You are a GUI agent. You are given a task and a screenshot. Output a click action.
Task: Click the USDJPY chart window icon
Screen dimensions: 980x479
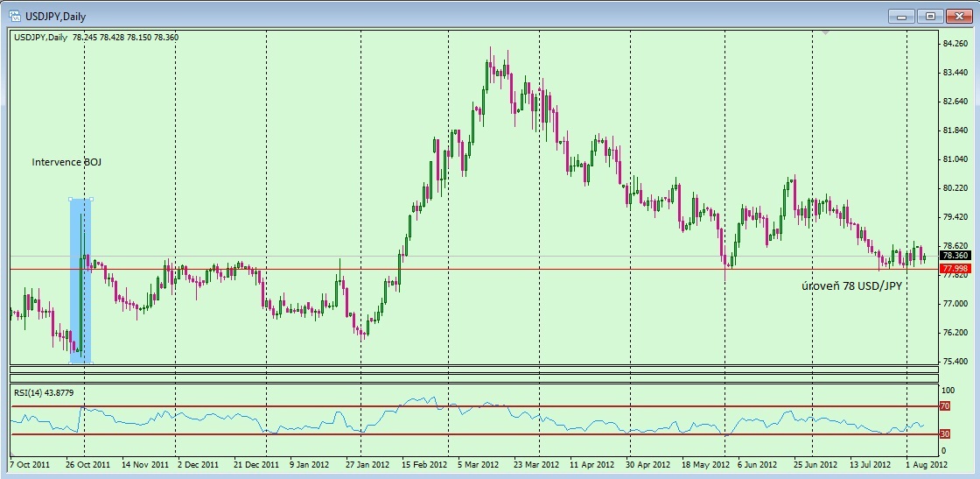click(15, 14)
